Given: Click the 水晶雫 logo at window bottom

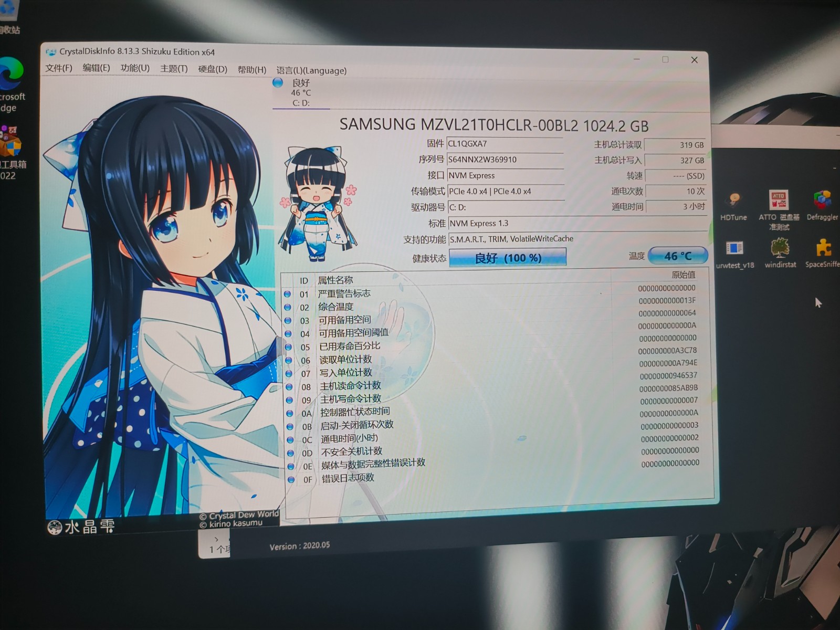Looking at the screenshot, I should click(81, 527).
